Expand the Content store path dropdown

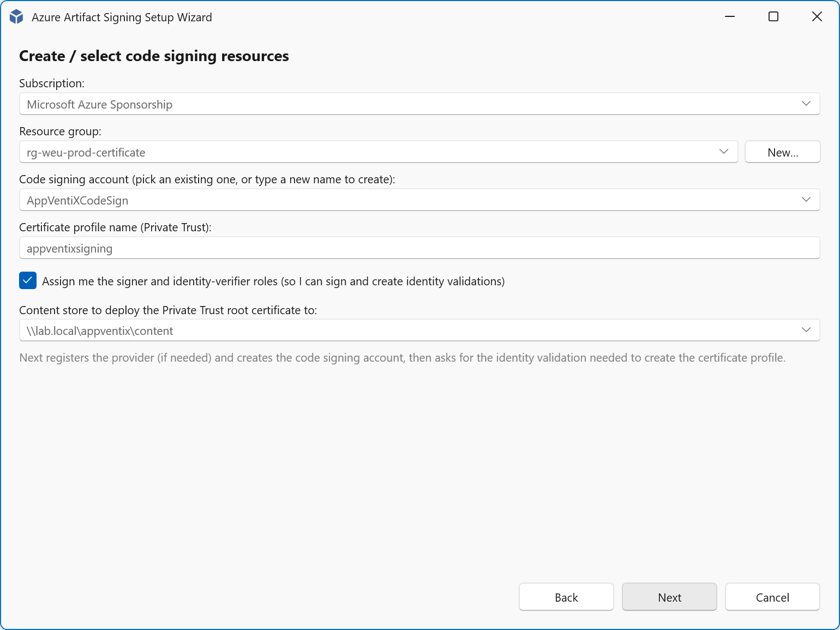[x=419, y=331]
